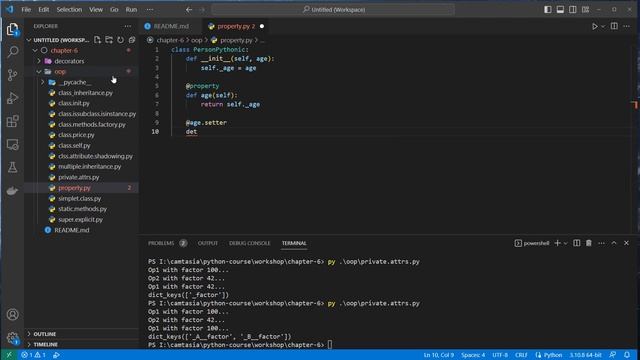Refresh the Explorer tree
Screen dimensions: 640x360
(120, 40)
